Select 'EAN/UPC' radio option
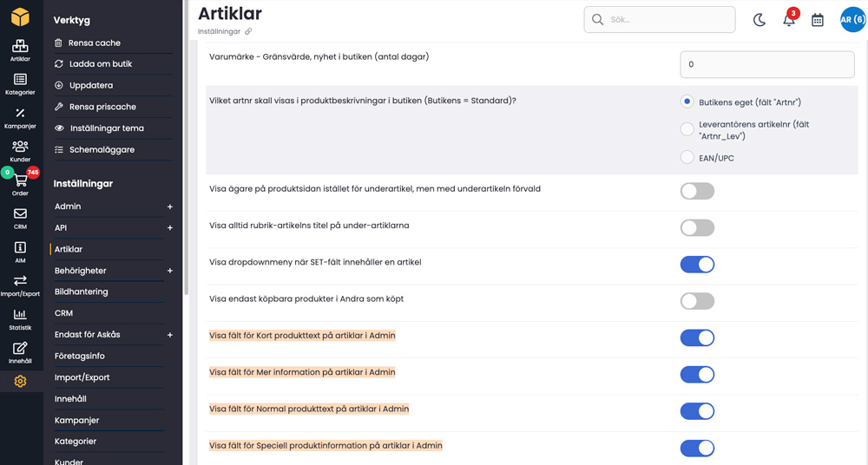Image resolution: width=868 pixels, height=465 pixels. click(687, 158)
